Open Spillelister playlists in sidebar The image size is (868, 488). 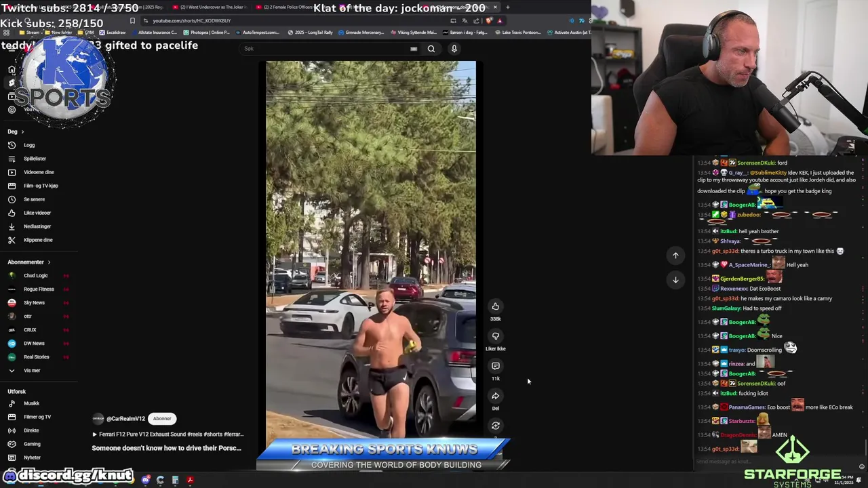[35, 159]
